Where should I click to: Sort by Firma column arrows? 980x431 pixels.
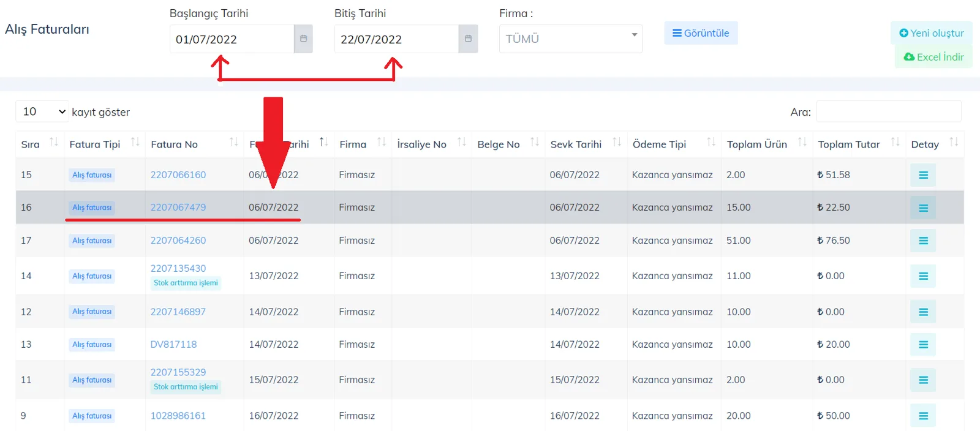click(382, 143)
